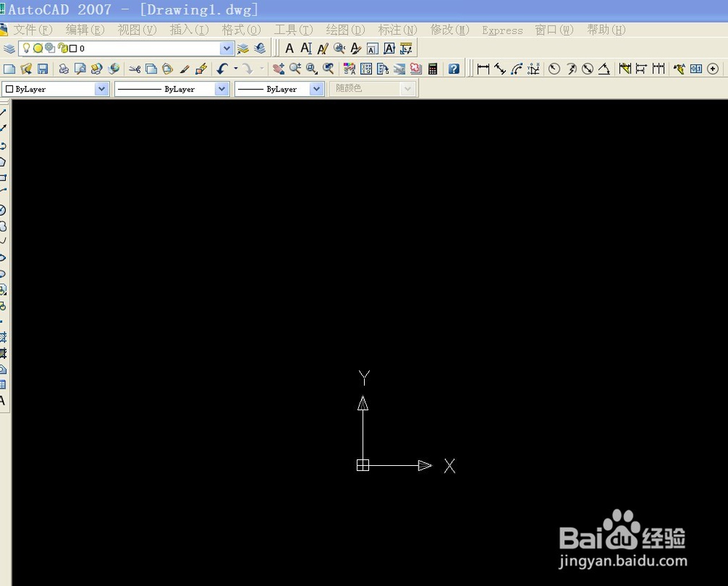Open Plot Preview icon

[80, 69]
